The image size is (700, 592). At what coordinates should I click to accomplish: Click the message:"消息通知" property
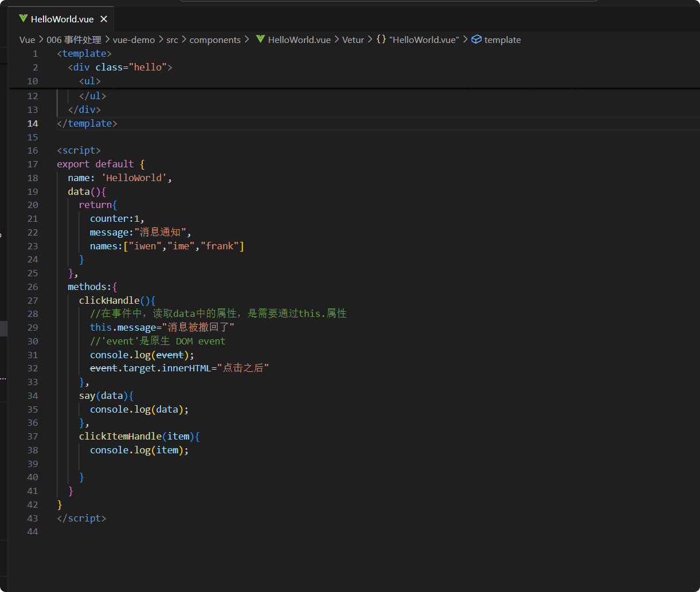[x=140, y=232]
